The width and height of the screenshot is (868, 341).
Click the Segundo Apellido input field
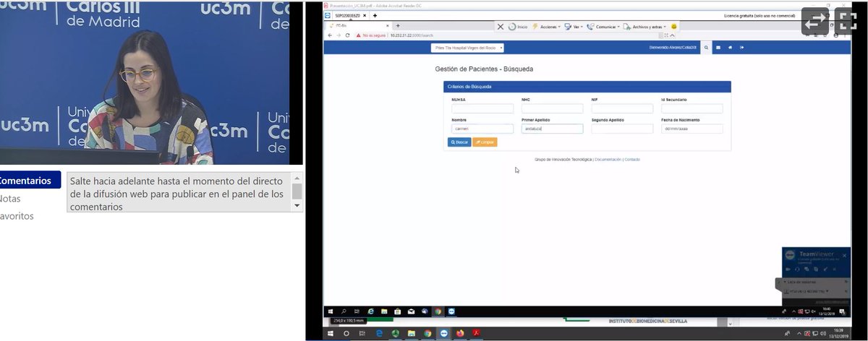click(622, 129)
